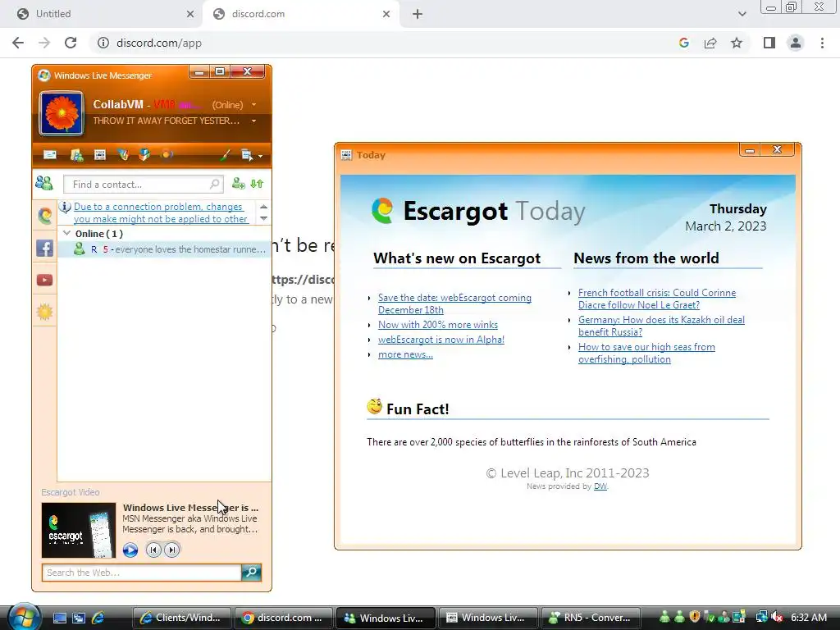
Task: Click the site information icon in address bar
Action: tap(103, 43)
